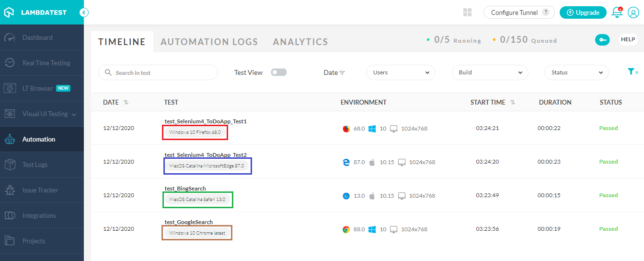Click the Firefox browser icon
Screen dimensions: 644x261
click(x=346, y=129)
